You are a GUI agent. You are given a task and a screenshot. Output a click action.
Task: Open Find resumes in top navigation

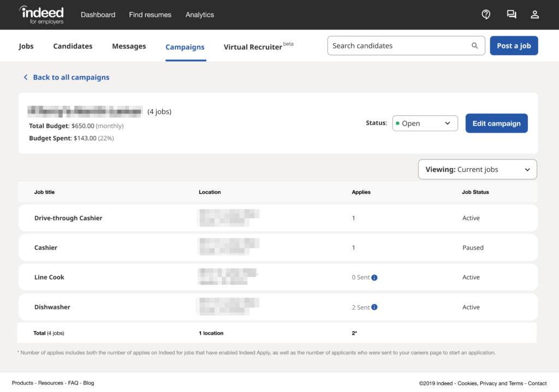(150, 15)
